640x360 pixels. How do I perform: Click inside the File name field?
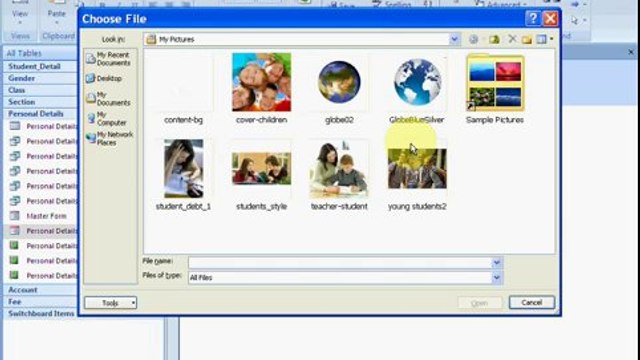pyautogui.click(x=340, y=262)
